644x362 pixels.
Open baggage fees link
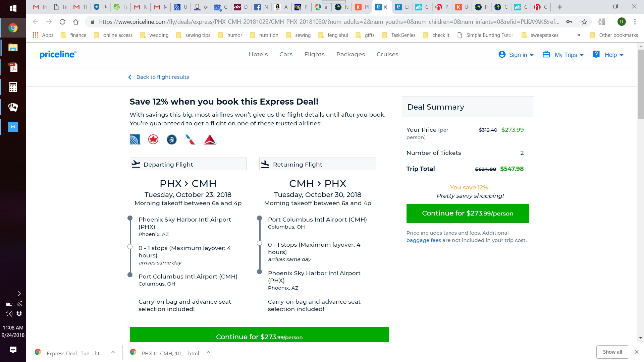pos(424,240)
